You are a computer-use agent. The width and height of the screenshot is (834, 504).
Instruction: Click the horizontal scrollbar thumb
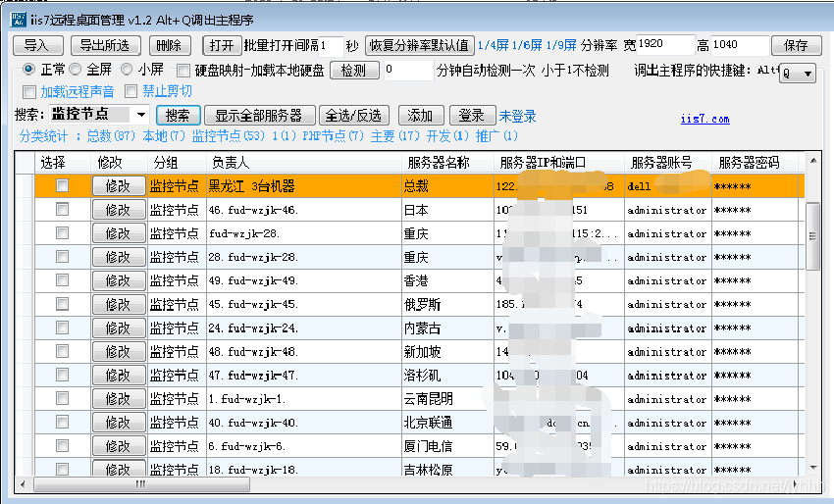[x=141, y=483]
